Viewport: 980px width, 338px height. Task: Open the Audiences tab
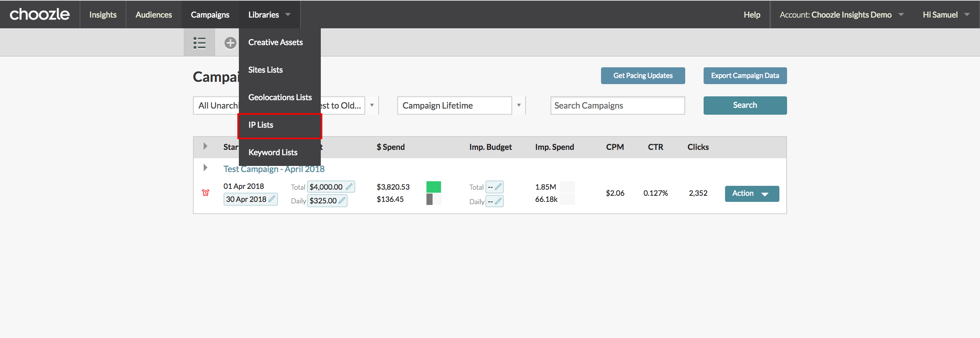pos(154,15)
